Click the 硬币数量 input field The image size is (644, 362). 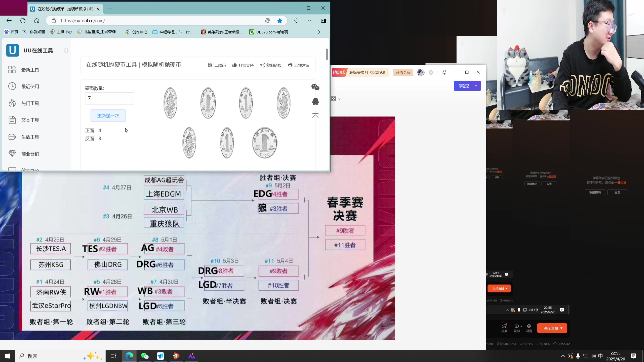coord(110,98)
